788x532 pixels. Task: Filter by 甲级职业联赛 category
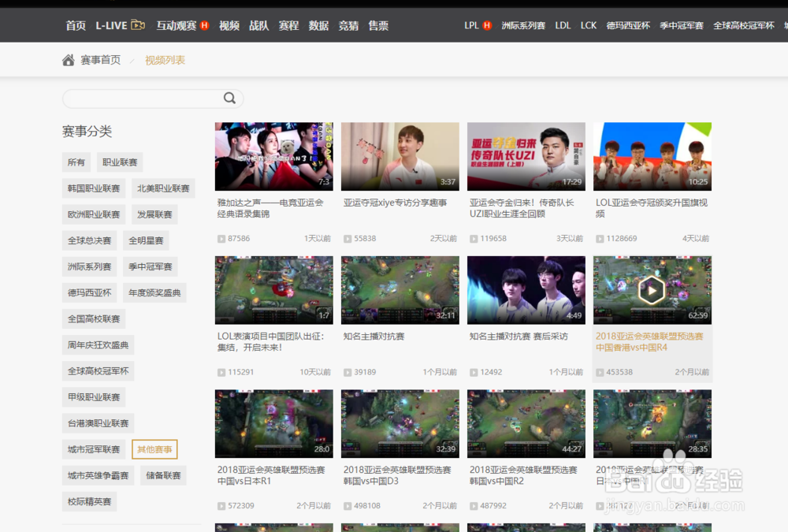[x=94, y=397]
